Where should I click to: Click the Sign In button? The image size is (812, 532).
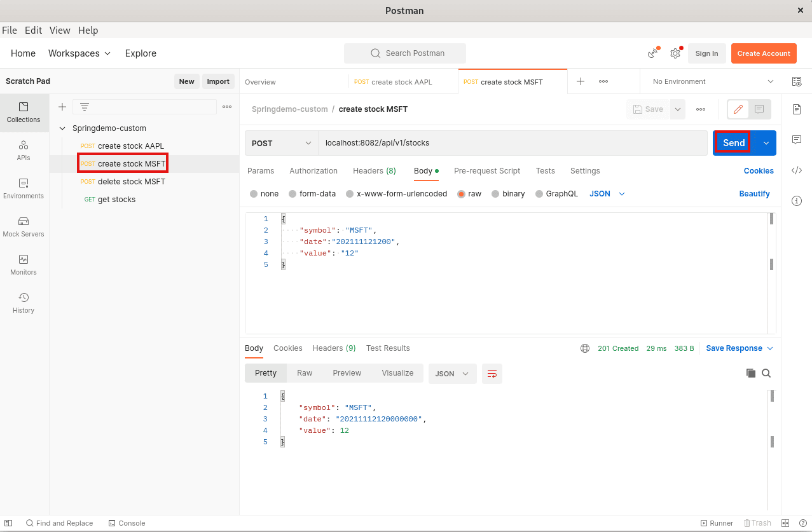(x=706, y=53)
